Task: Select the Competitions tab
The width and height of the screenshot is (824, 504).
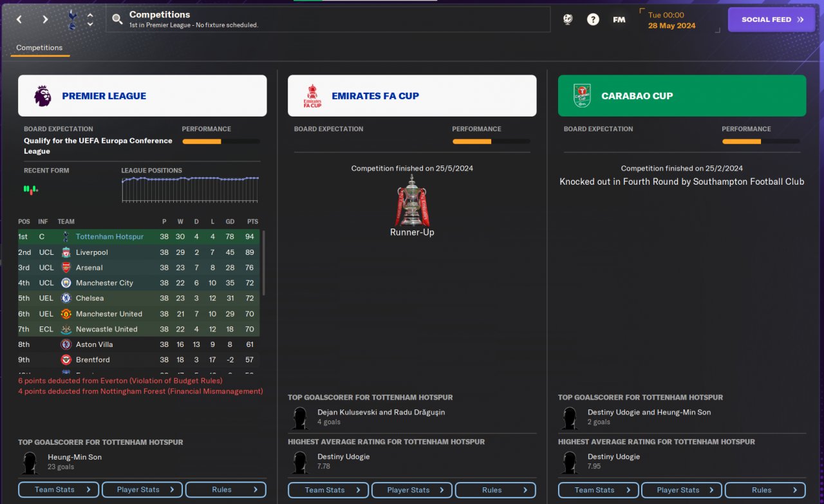Action: 39,48
